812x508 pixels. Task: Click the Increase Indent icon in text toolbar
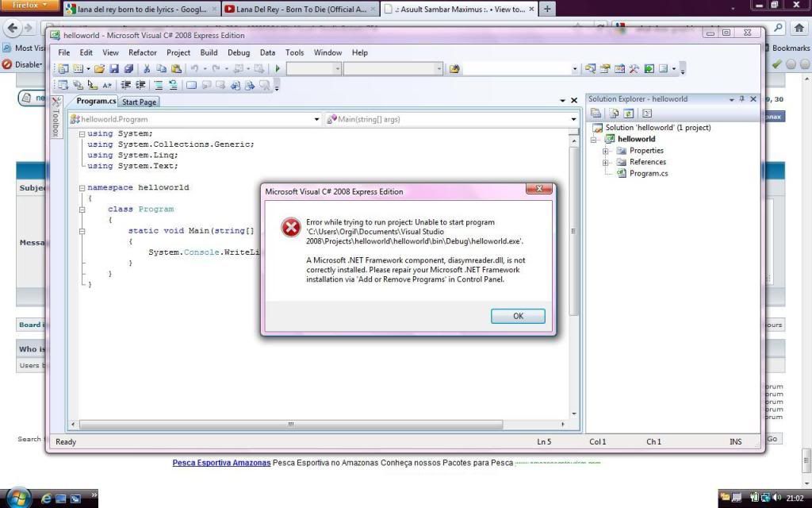[141, 85]
